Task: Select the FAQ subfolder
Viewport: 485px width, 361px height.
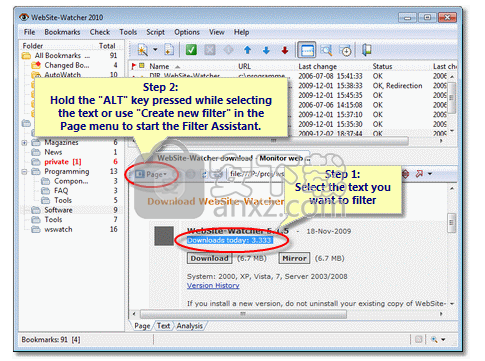Action: point(61,191)
